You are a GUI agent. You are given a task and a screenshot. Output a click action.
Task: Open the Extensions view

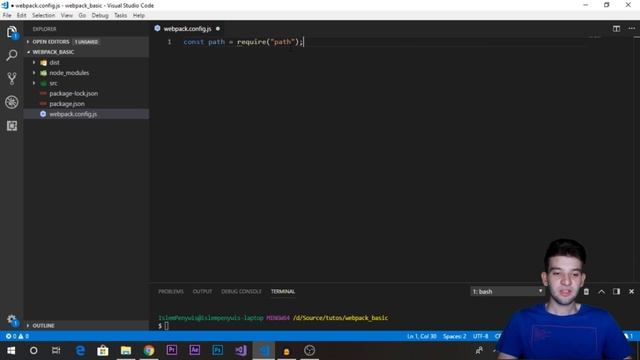tap(12, 126)
